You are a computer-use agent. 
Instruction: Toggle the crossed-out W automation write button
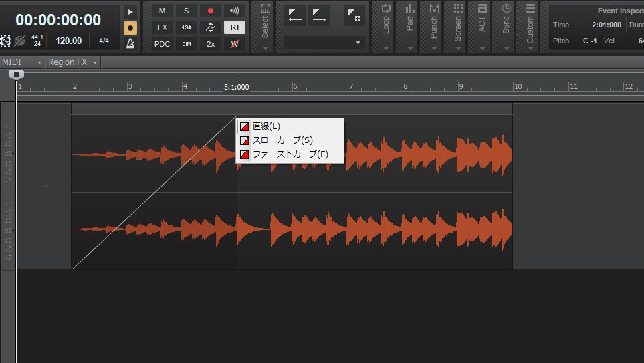pos(235,44)
